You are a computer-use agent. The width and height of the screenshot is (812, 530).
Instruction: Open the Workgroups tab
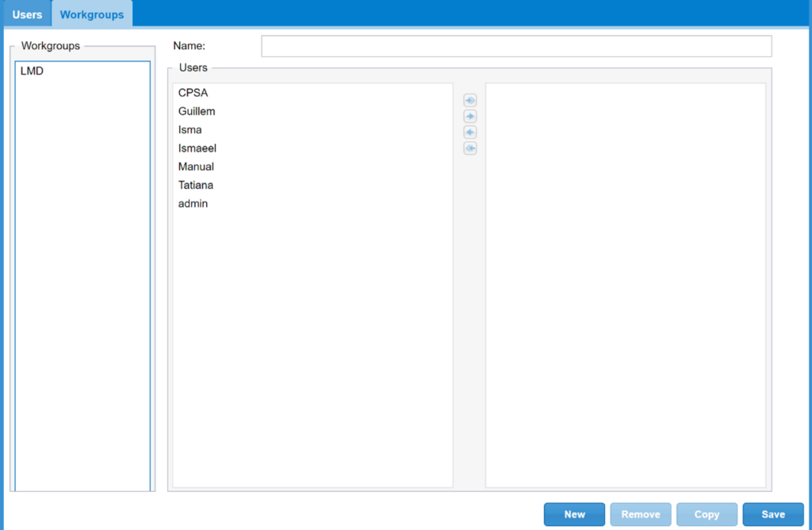pyautogui.click(x=92, y=14)
